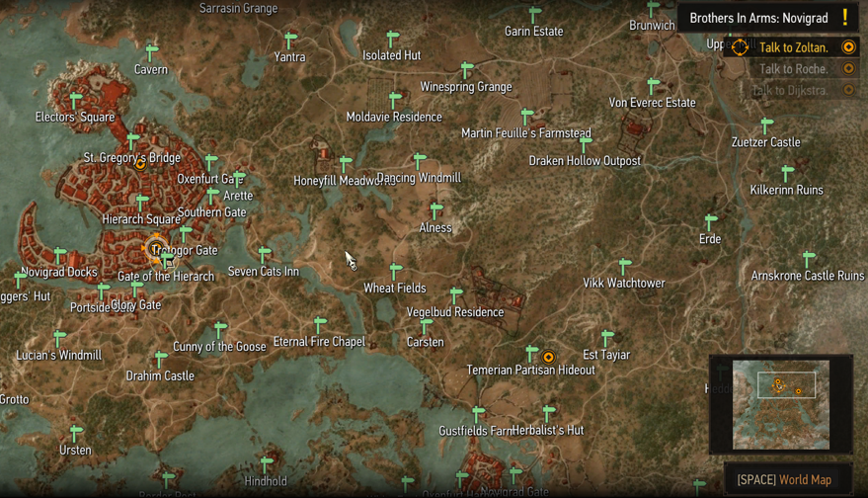Click the Yantra signpost marker
868x498 pixels.
(290, 40)
